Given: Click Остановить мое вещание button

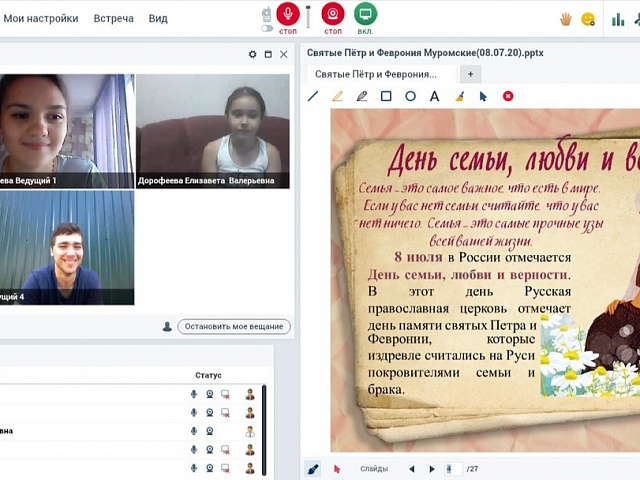Looking at the screenshot, I should coord(234,327).
